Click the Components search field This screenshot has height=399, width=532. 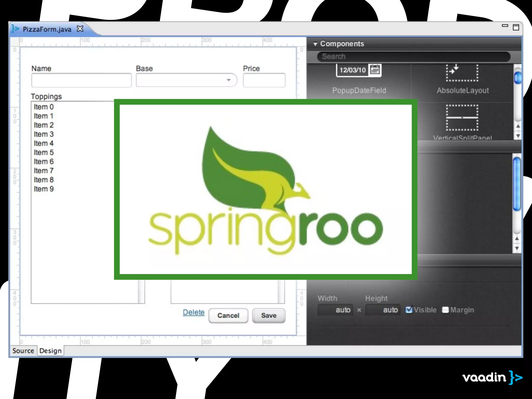click(x=414, y=57)
